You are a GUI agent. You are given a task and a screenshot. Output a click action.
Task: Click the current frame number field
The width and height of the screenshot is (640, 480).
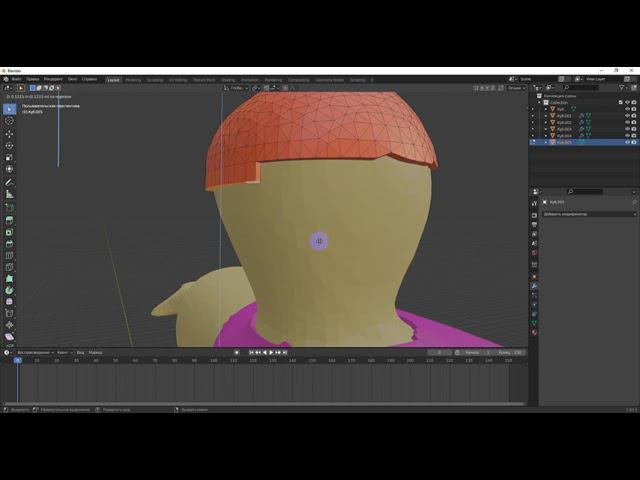pyautogui.click(x=440, y=352)
